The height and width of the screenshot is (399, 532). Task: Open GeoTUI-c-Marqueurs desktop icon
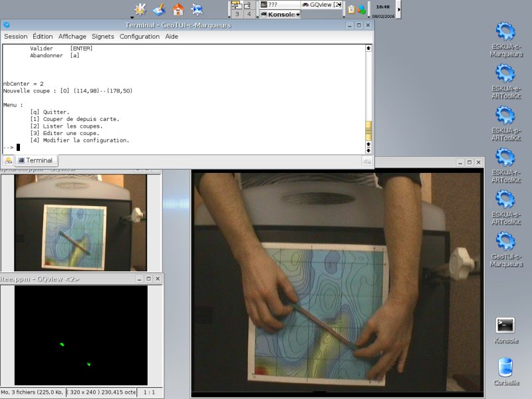click(506, 250)
